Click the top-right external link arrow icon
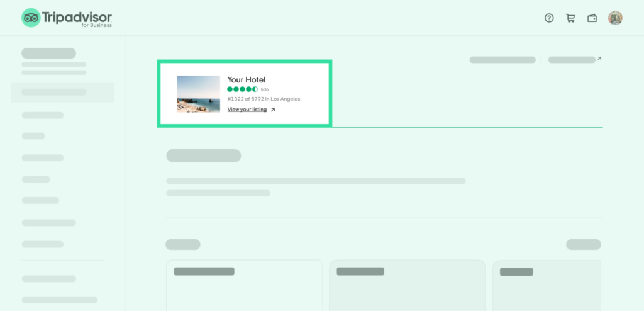This screenshot has width=644, height=311. click(x=599, y=59)
